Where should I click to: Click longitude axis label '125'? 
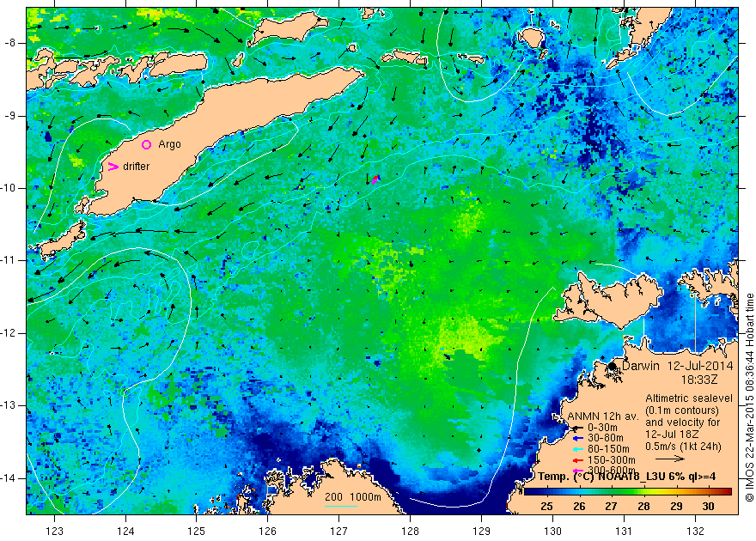click(196, 531)
